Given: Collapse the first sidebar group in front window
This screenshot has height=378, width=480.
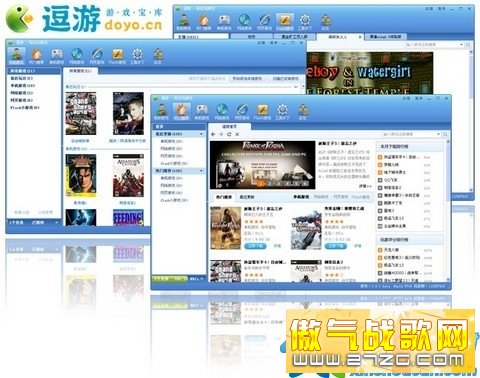Looking at the screenshot, I should pos(201,134).
